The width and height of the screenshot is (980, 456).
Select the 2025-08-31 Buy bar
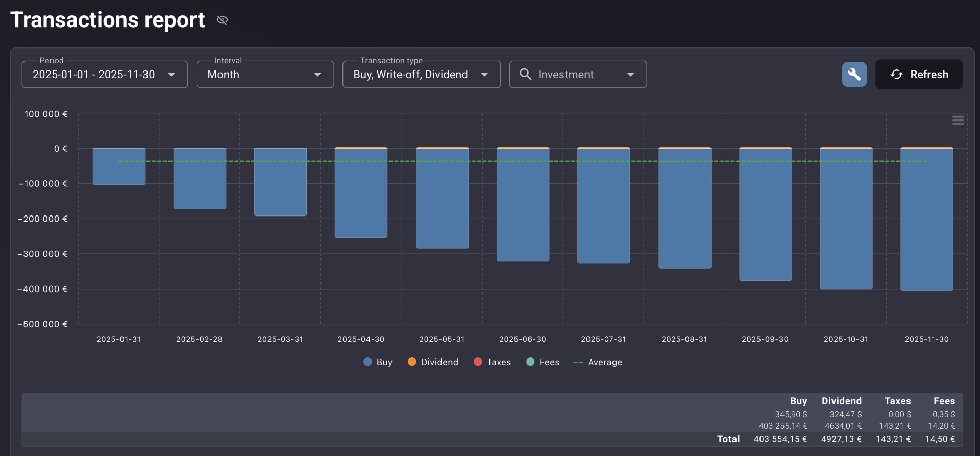pyautogui.click(x=685, y=208)
